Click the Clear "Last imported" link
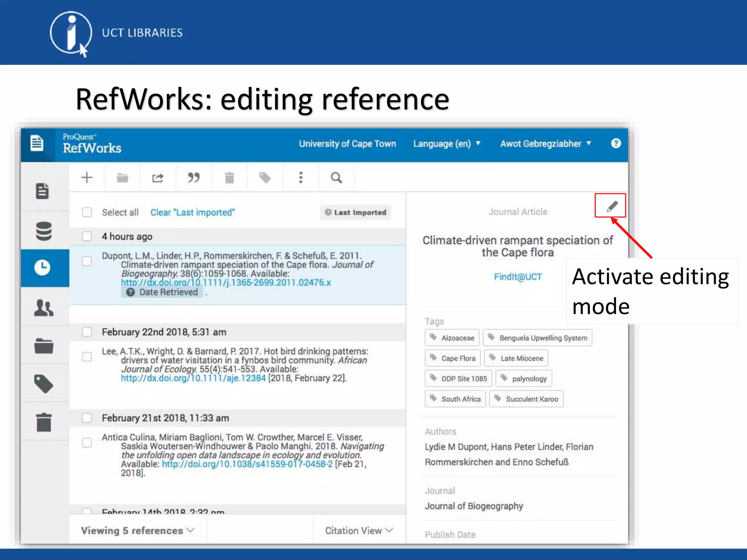Screen dimensions: 747x560 [193, 212]
